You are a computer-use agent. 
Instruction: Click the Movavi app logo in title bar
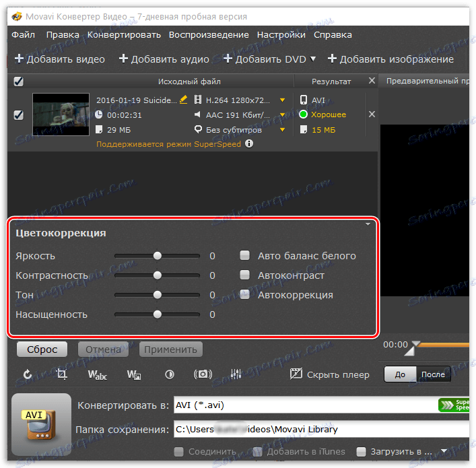point(17,16)
